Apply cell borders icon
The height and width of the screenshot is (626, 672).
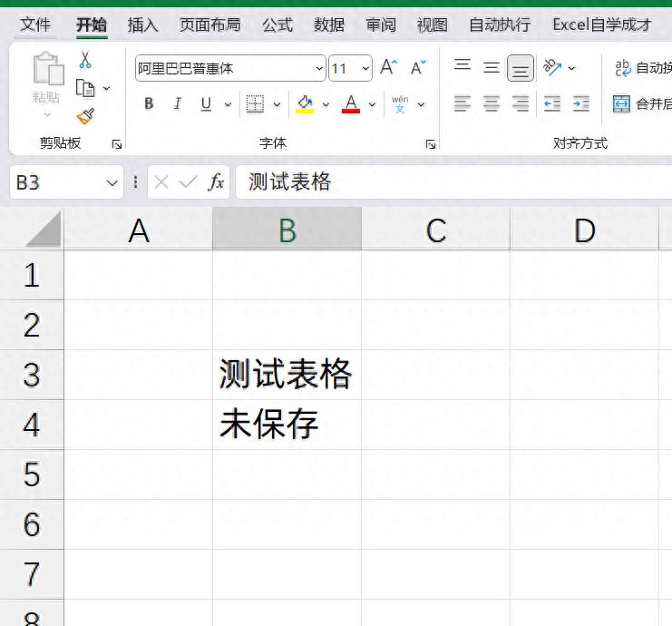255,103
